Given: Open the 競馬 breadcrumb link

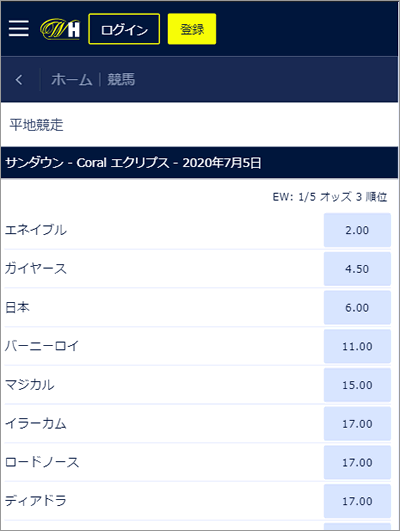Looking at the screenshot, I should pos(121,80).
